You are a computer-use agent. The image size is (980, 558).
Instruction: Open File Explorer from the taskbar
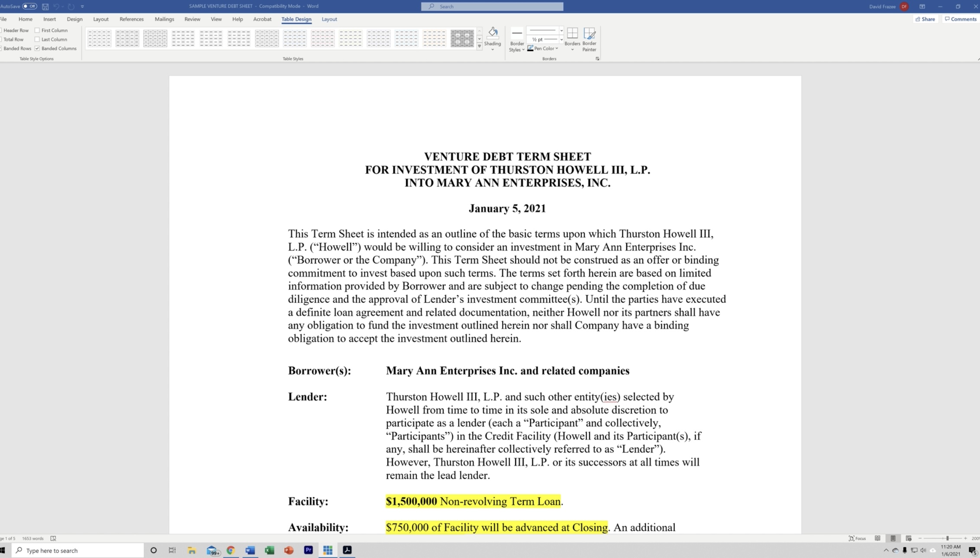pos(192,550)
